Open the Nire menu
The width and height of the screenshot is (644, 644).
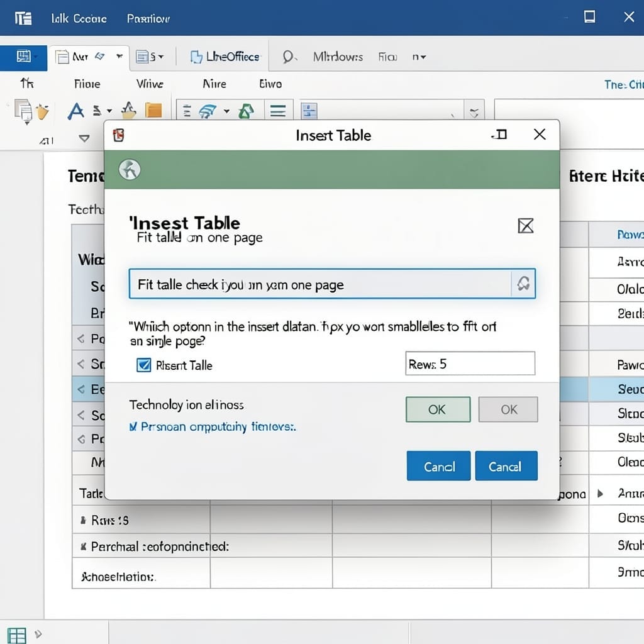click(214, 84)
